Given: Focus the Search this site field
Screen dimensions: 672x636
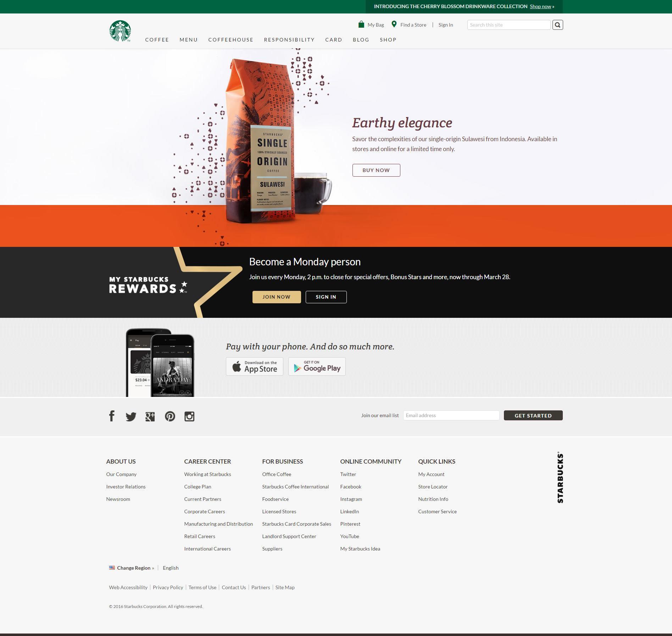Looking at the screenshot, I should 509,25.
